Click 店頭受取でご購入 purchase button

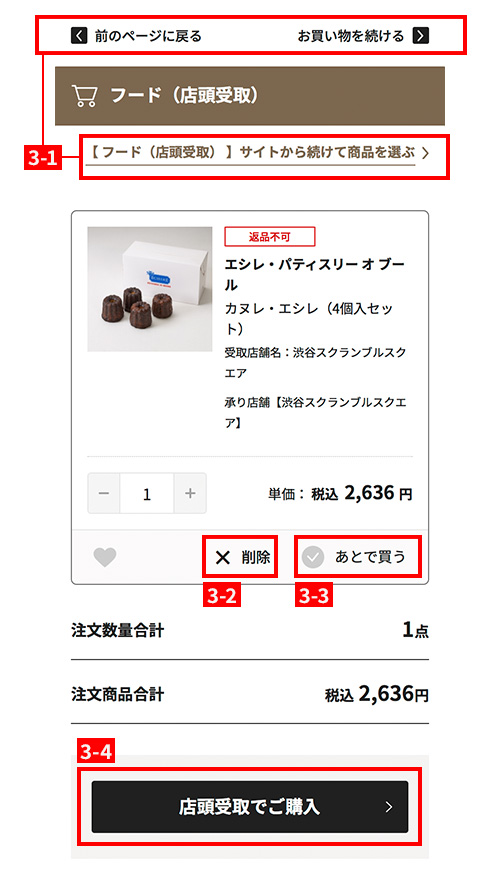point(250,807)
